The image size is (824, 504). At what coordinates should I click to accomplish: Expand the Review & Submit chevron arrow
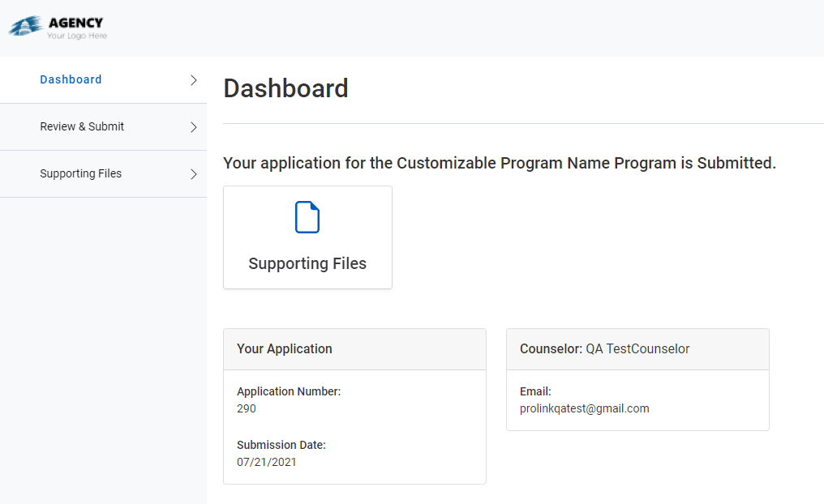click(x=192, y=126)
